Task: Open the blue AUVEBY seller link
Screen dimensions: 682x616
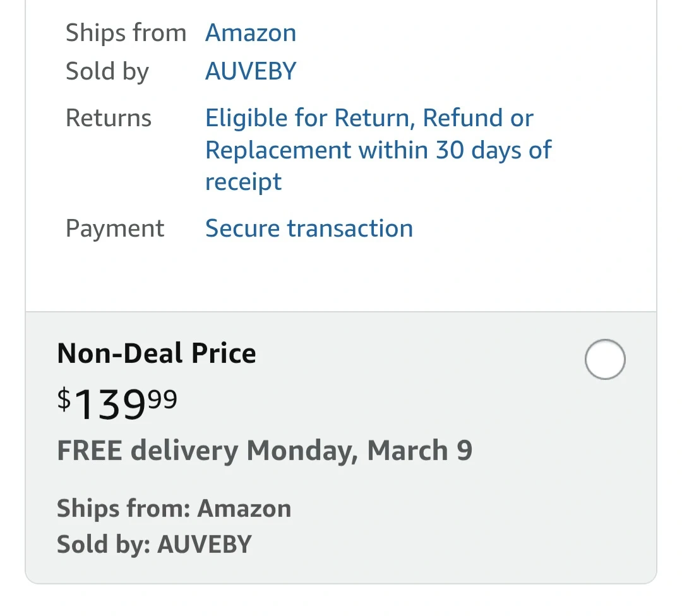Action: click(251, 71)
